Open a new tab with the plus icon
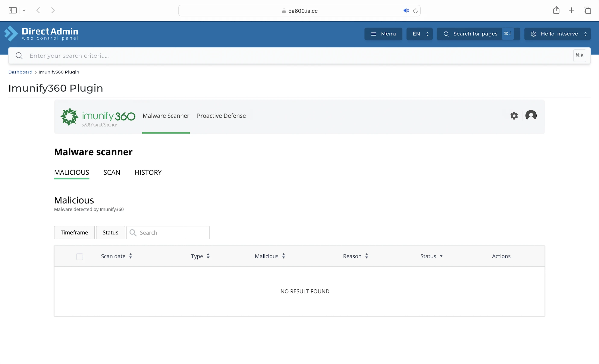Viewport: 599px width, 364px height. point(571,10)
